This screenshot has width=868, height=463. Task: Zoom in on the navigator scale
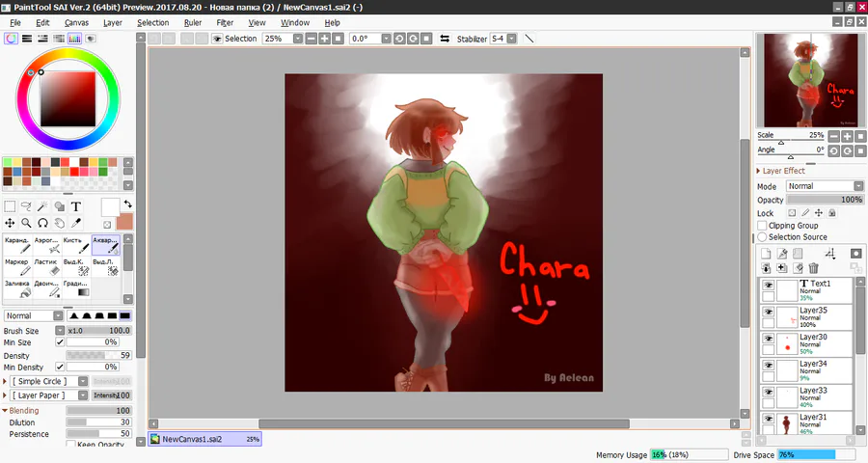(x=847, y=136)
